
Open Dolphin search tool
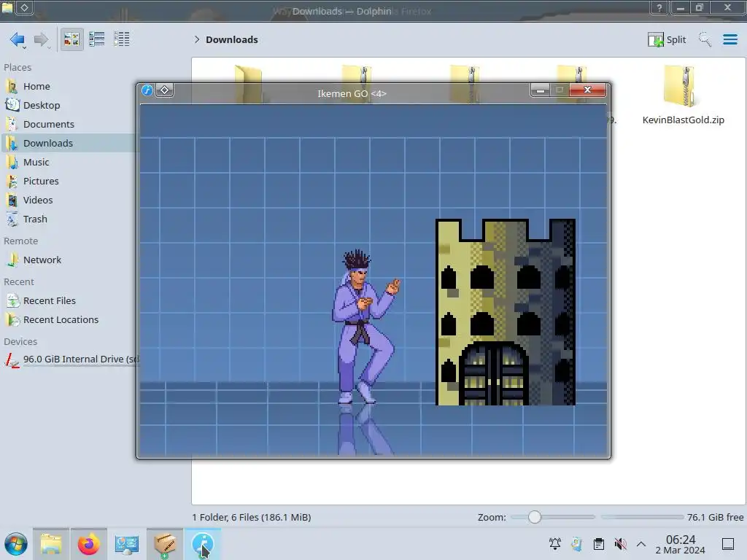[705, 39]
